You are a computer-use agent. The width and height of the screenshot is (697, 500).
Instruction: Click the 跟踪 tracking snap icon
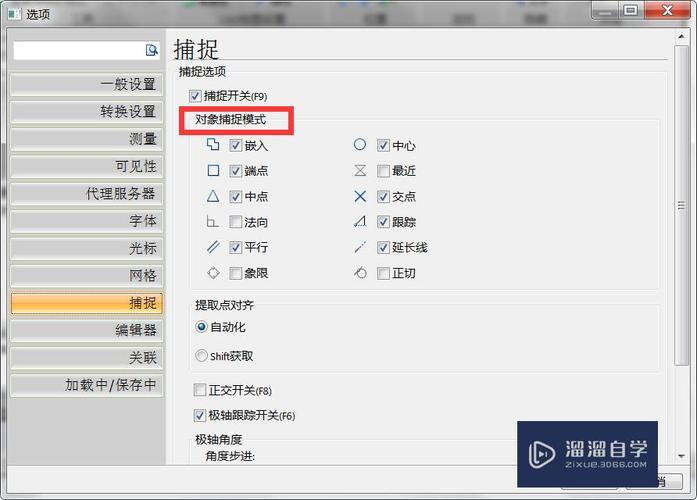click(x=360, y=221)
